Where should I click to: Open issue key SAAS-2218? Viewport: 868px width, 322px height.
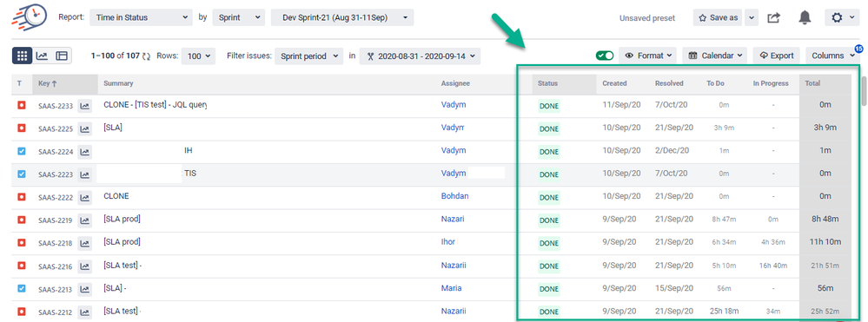pos(56,243)
